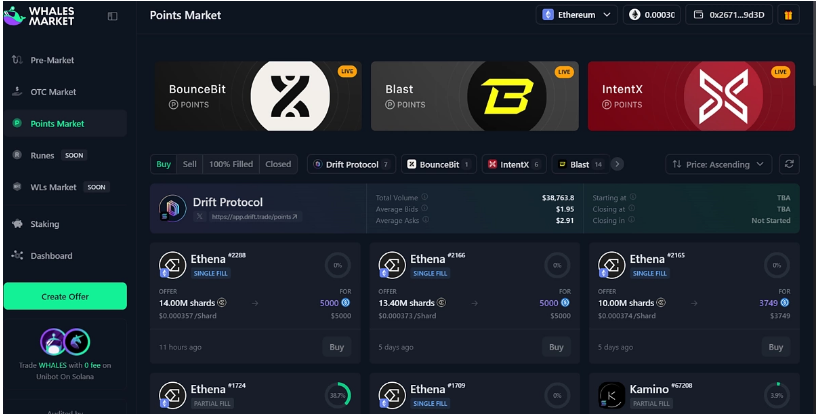
Task: Click the ETH balance 0.00030 button
Action: point(652,15)
